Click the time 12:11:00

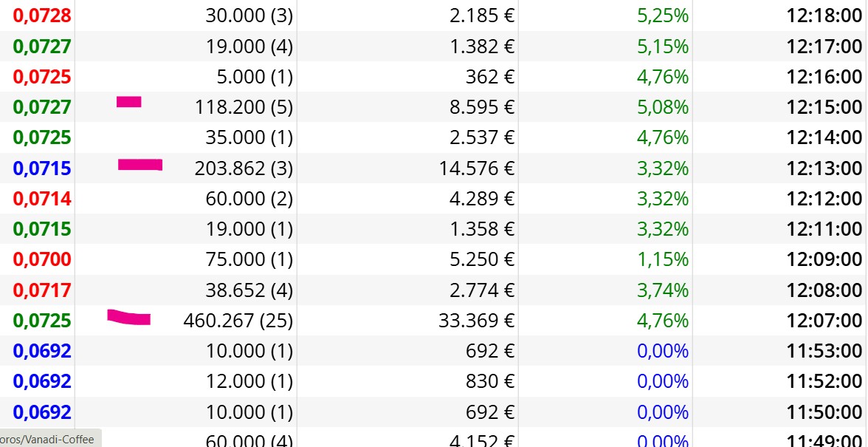[824, 229]
